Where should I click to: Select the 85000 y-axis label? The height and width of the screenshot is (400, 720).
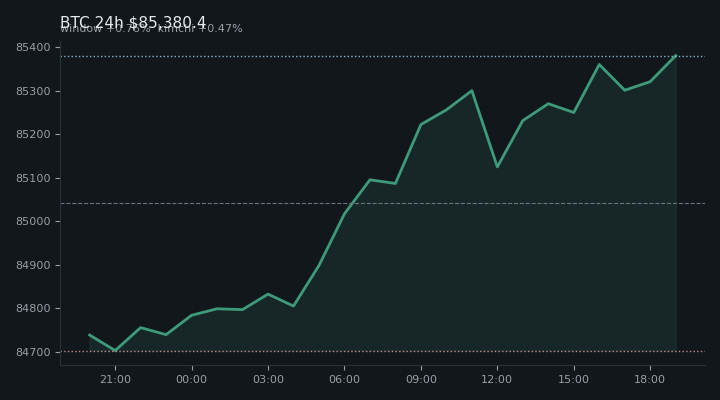pos(33,221)
